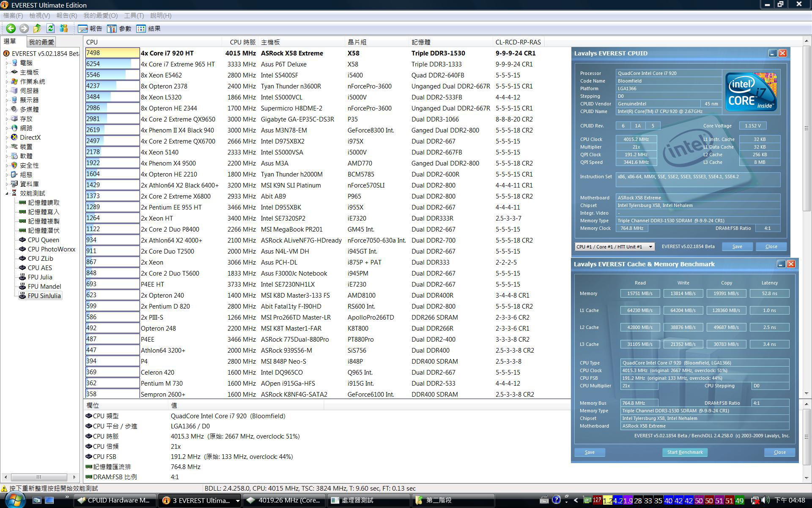Open the 第二階段 taskbar button

pyautogui.click(x=453, y=500)
